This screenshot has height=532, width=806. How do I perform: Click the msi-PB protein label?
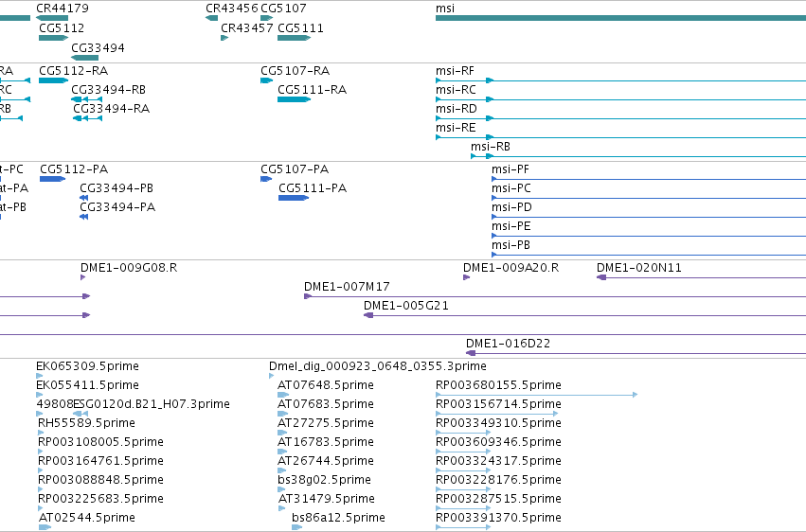click(510, 245)
